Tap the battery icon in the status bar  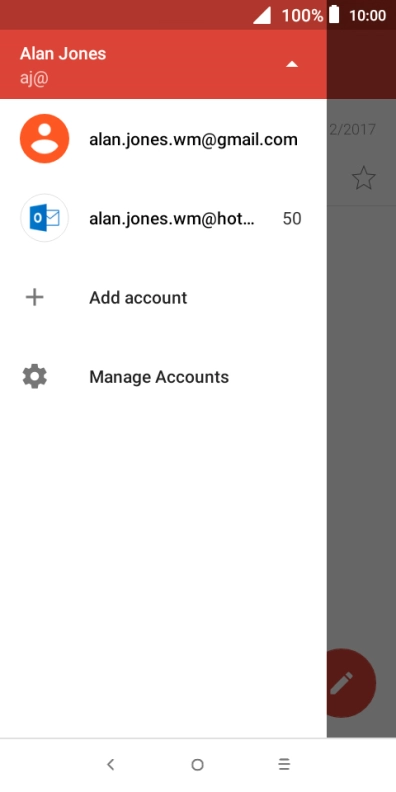click(334, 15)
